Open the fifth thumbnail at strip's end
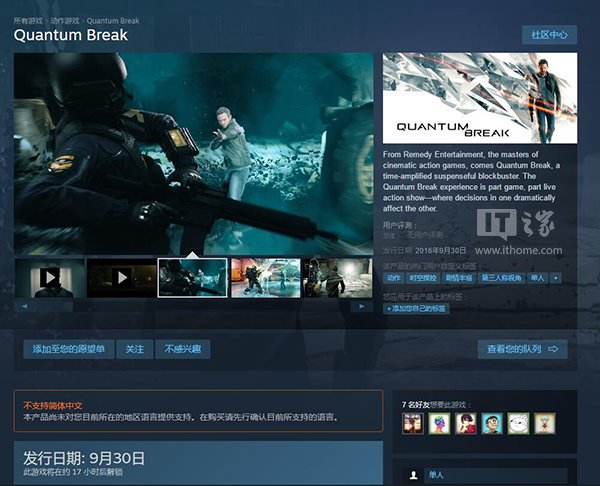This screenshot has height=486, width=600. [338, 278]
